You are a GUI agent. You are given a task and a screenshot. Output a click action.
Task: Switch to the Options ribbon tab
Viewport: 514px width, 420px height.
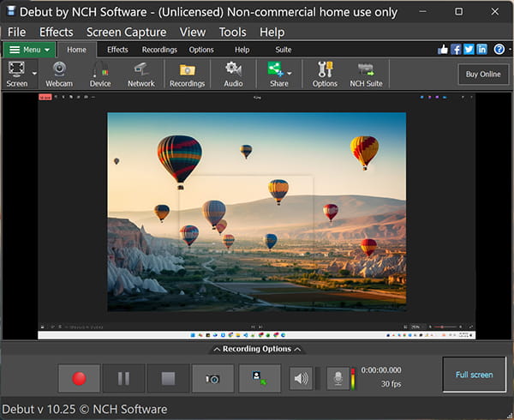(x=201, y=50)
